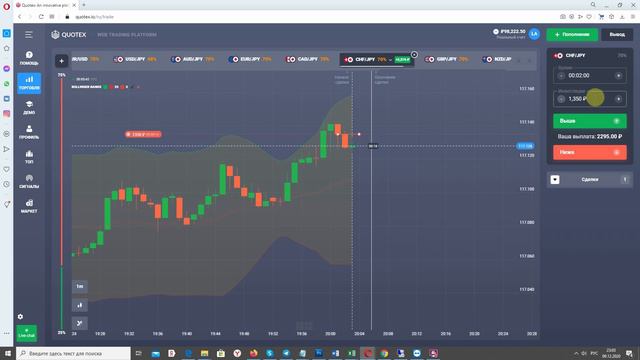
Task: Place a down trade with Ниже
Action: 590,152
